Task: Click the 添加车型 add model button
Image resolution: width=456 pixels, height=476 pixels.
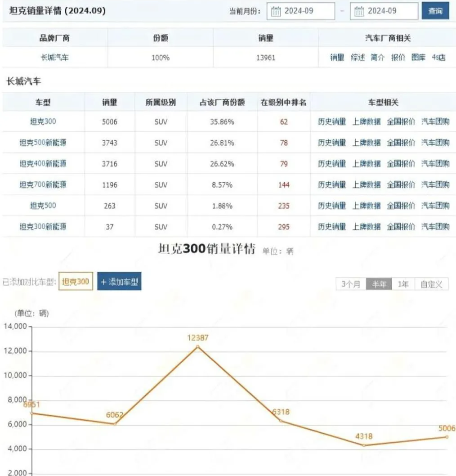Action: 119,281
